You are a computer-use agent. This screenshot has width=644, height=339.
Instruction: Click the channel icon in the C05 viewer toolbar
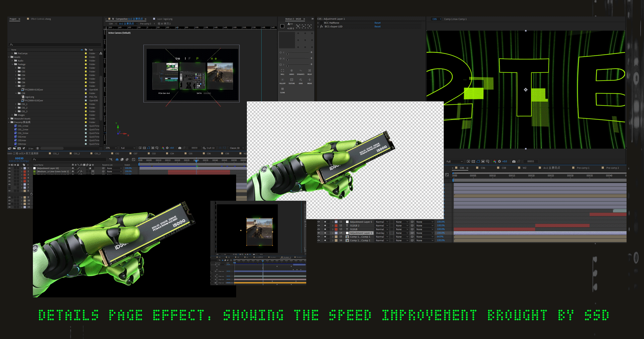coord(494,161)
